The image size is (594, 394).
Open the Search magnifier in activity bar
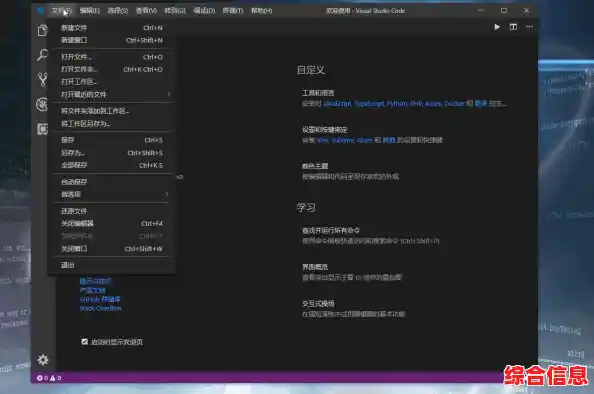click(x=42, y=55)
